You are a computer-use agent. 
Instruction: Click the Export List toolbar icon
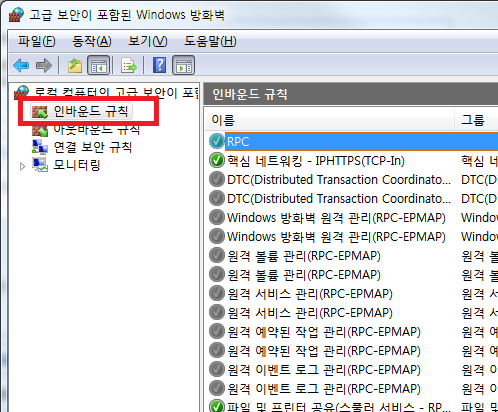(129, 65)
